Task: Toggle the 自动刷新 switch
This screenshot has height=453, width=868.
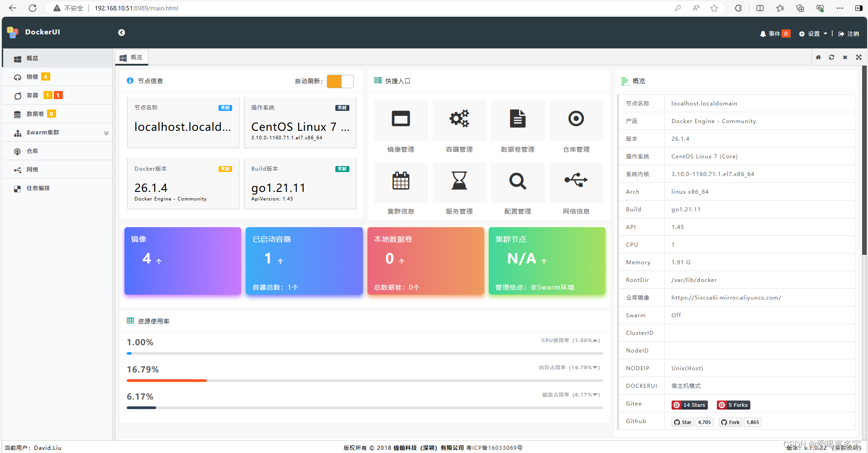Action: [x=340, y=81]
